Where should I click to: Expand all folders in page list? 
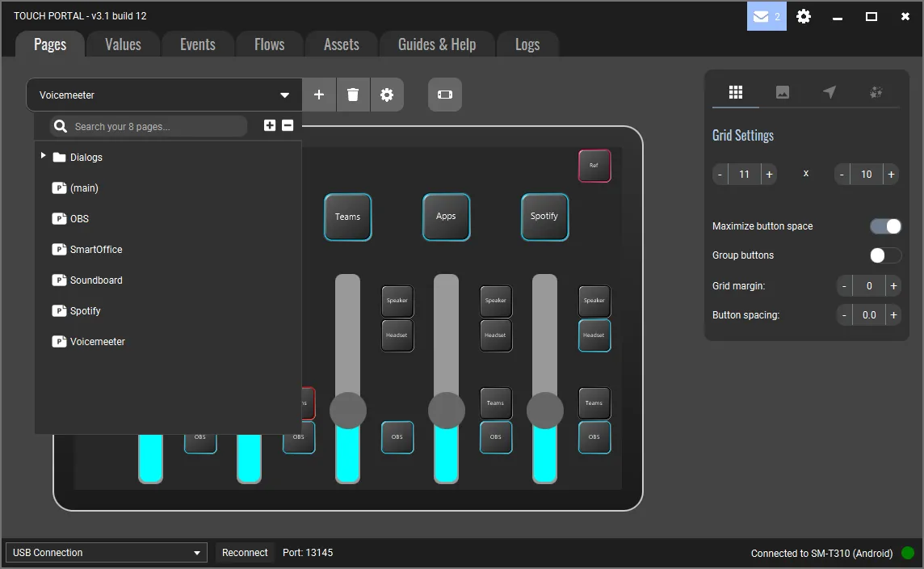270,125
